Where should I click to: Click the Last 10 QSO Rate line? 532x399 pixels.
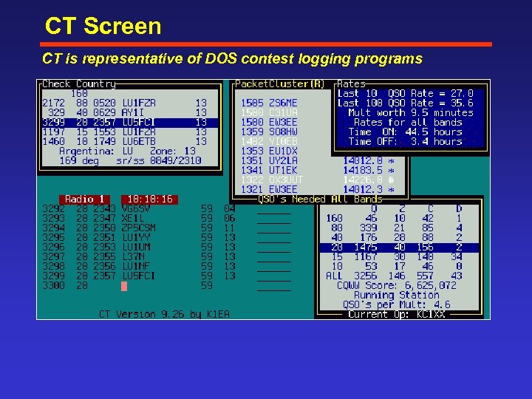[x=406, y=94]
